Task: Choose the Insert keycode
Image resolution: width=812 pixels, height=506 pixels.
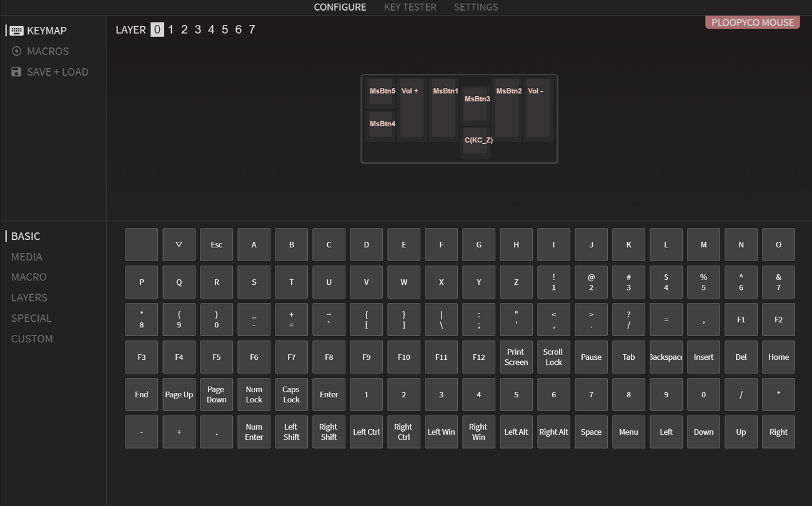Action: pos(703,357)
